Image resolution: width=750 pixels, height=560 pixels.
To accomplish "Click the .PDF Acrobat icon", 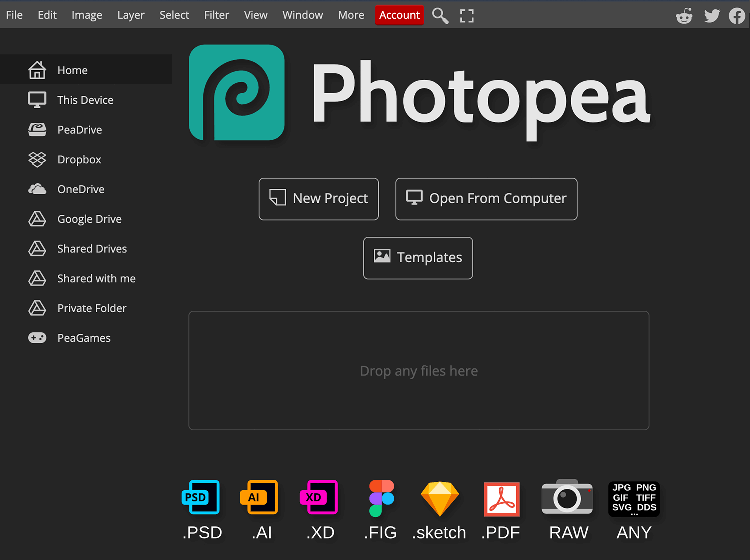I will [502, 499].
